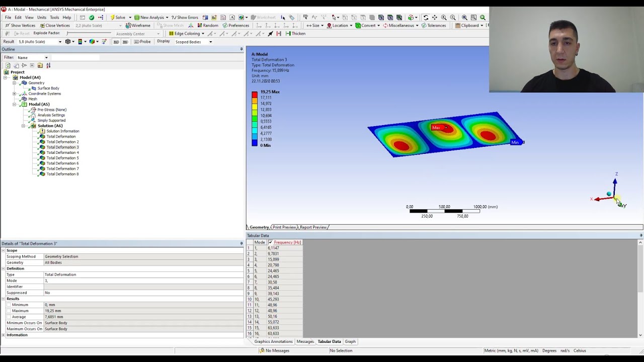
Task: Apply Random colors
Action: [x=208, y=26]
